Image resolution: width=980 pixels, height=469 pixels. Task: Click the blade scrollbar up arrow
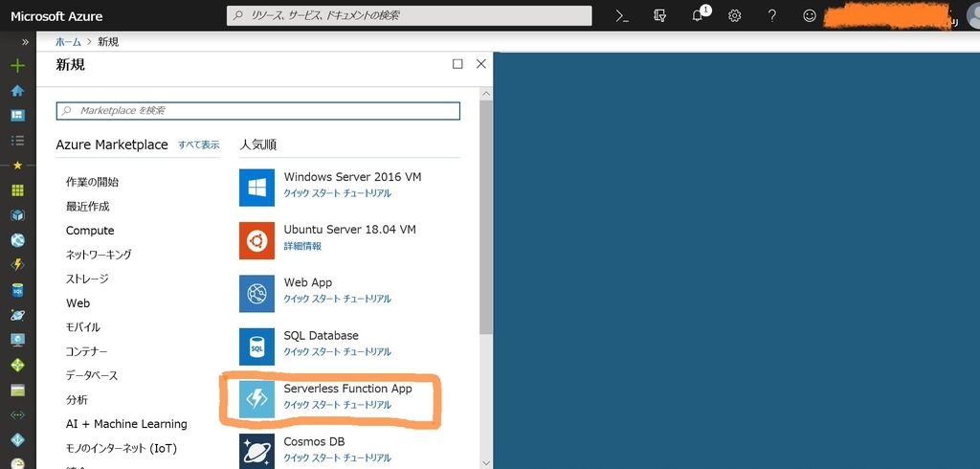(486, 94)
